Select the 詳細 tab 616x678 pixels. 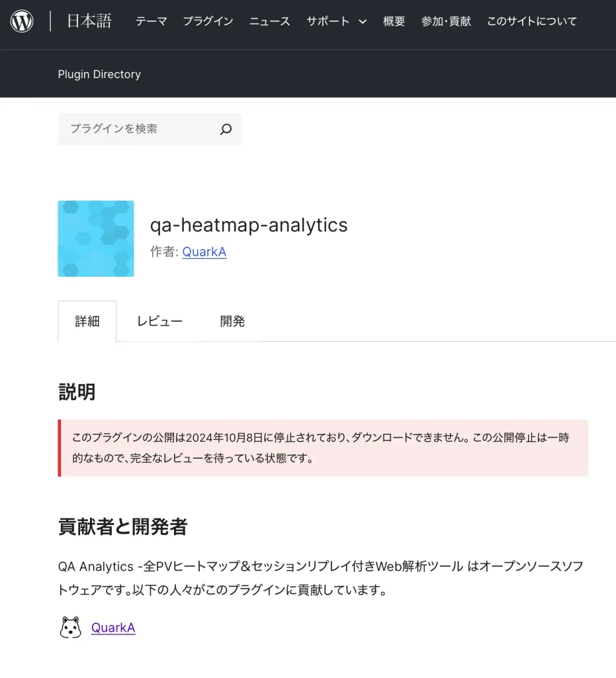[87, 321]
